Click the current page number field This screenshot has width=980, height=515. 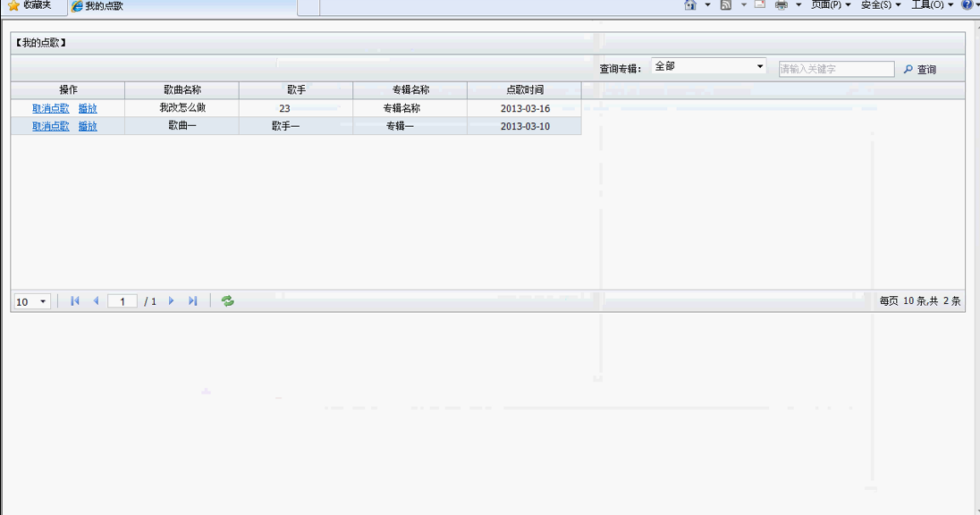[122, 301]
